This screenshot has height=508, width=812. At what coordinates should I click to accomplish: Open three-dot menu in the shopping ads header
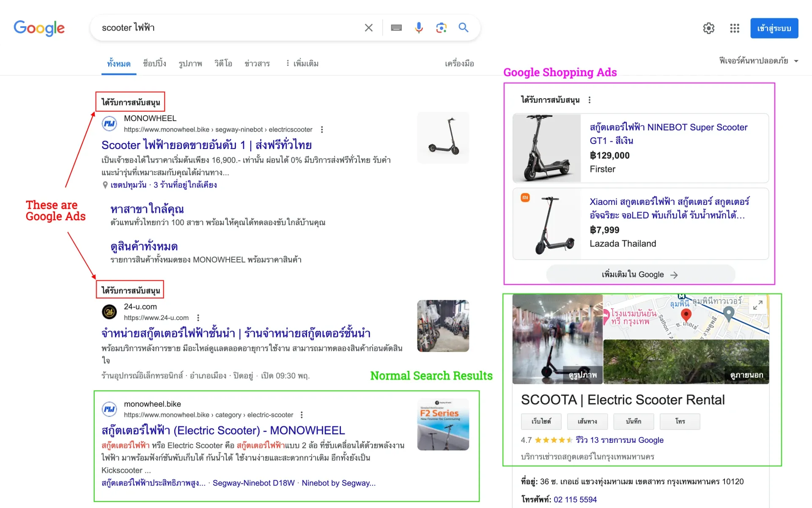pos(590,100)
